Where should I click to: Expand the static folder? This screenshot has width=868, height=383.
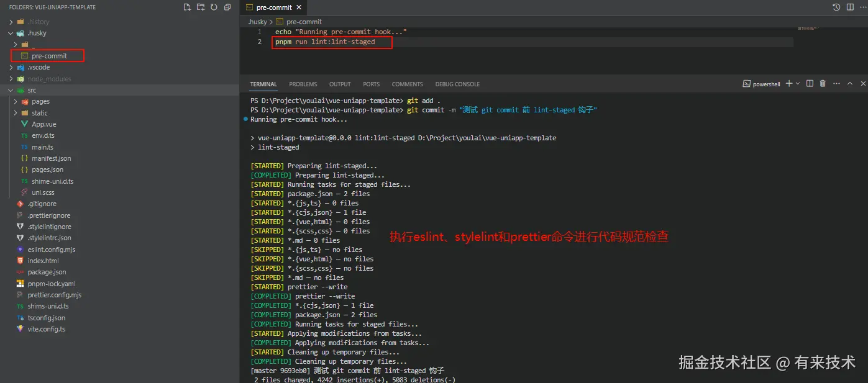16,113
